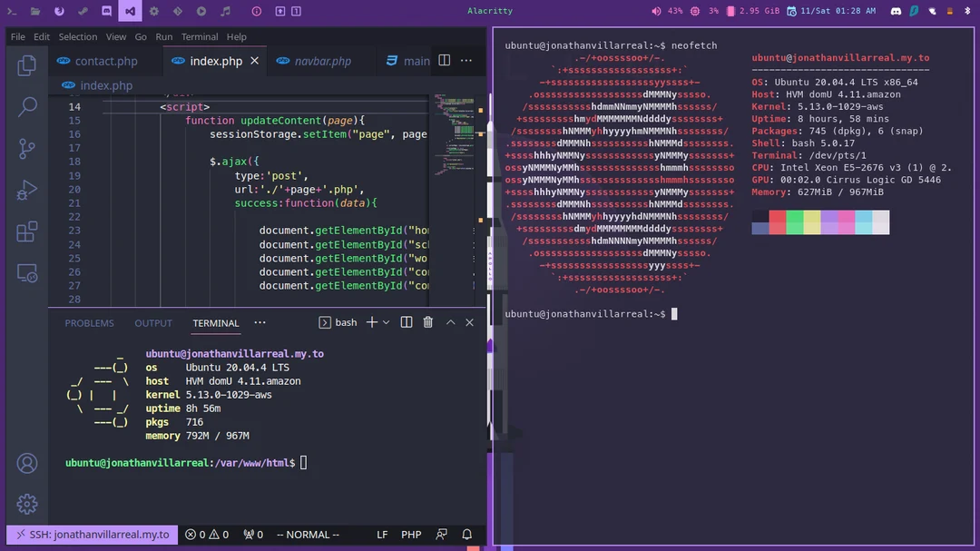
Task: Maximize the panel with the chevron-up toggle
Action: [x=449, y=321]
